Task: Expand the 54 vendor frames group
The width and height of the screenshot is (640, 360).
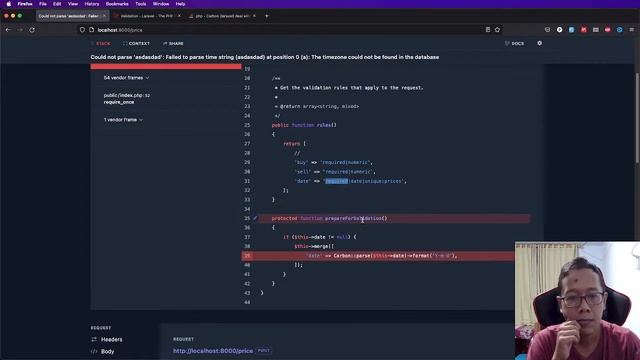Action: (126, 78)
